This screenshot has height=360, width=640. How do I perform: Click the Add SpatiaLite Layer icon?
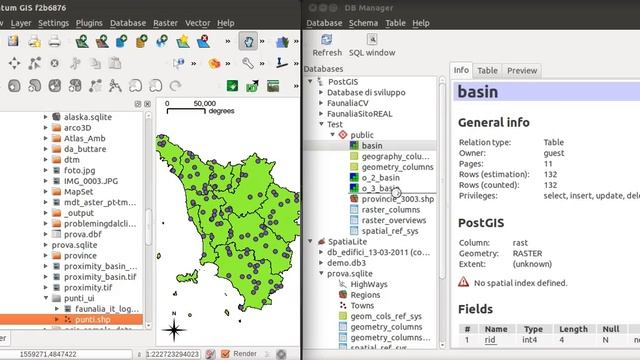coord(142,41)
